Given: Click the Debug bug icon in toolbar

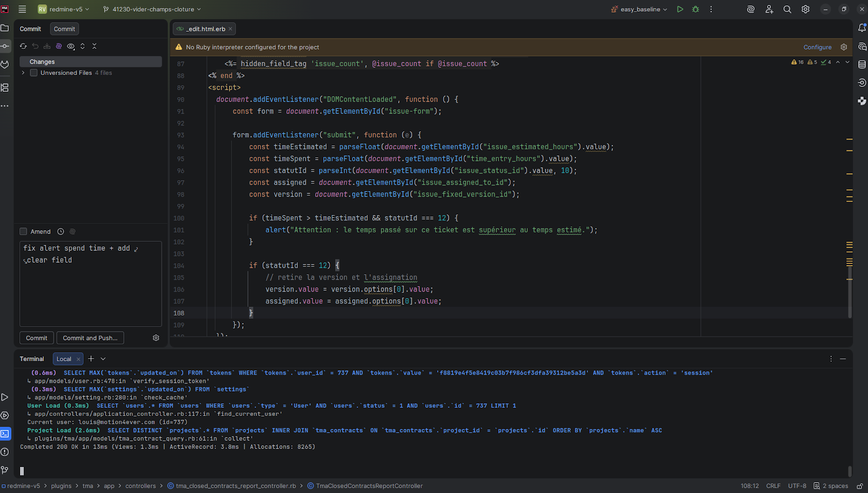Looking at the screenshot, I should pos(695,9).
